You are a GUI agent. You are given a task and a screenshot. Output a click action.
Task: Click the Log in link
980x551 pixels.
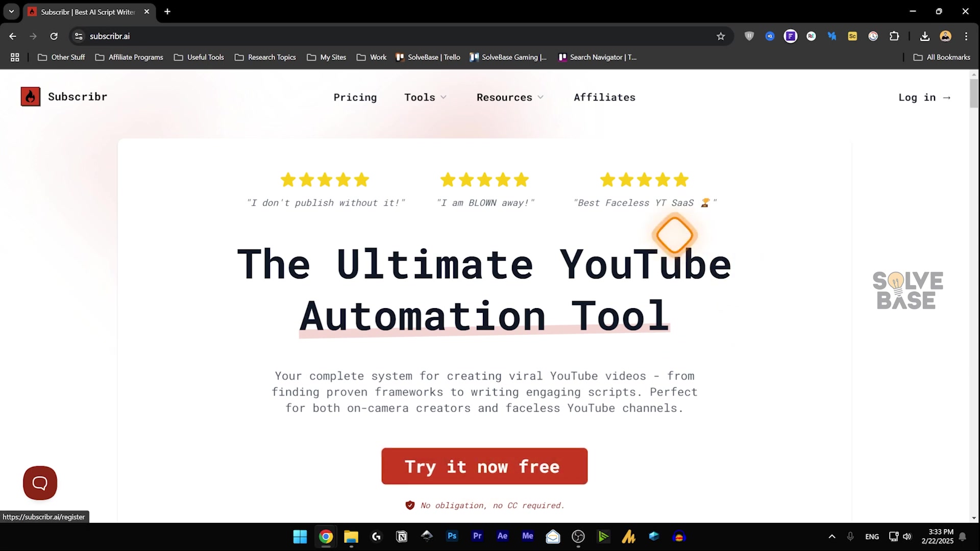[x=924, y=97]
